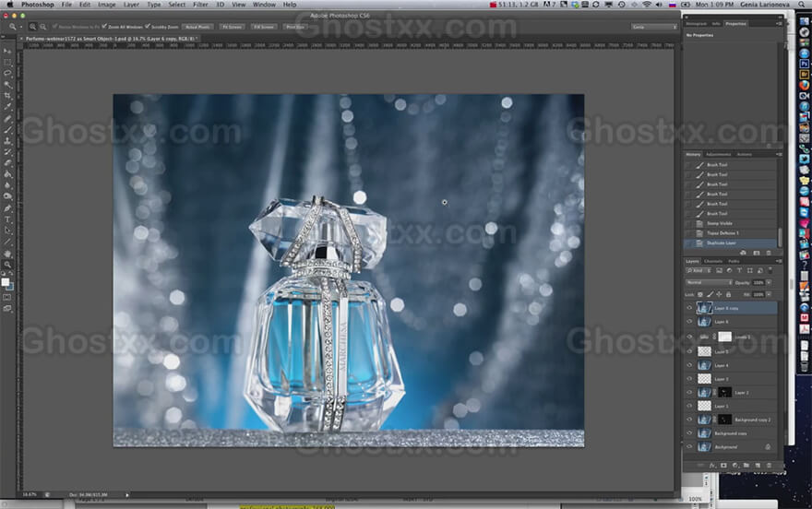Hide the Background layer
Screen dimensions: 812x509
click(x=689, y=446)
